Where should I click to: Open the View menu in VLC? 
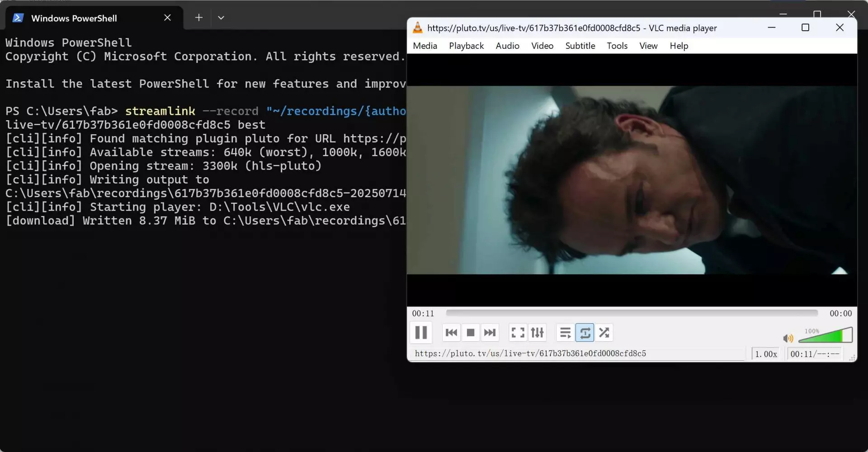pyautogui.click(x=648, y=46)
